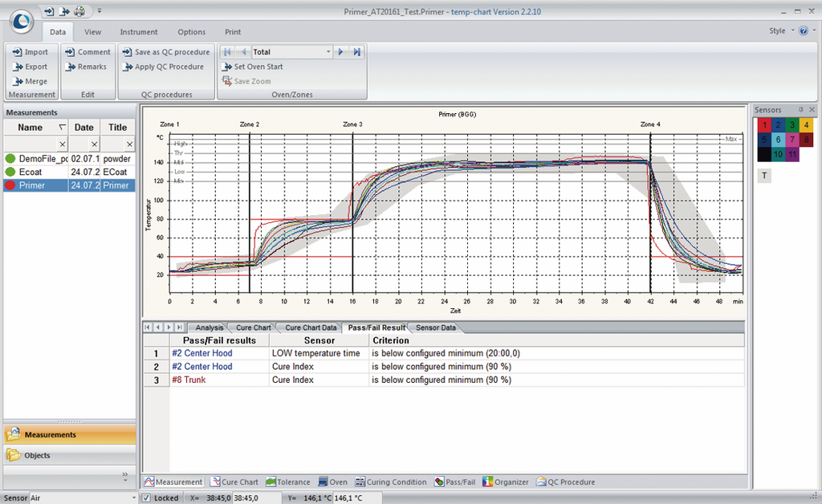
Task: Close the Sensors panel
Action: 812,109
